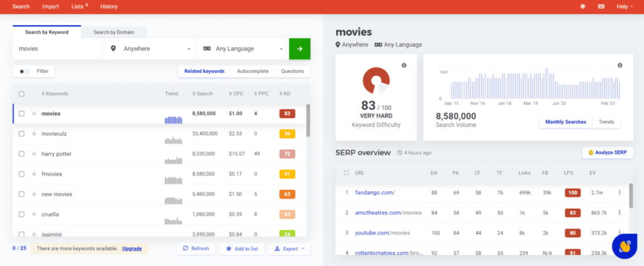Open Keyword Difficulty info icon
Screen dimensions: 644x266
coord(404,65)
